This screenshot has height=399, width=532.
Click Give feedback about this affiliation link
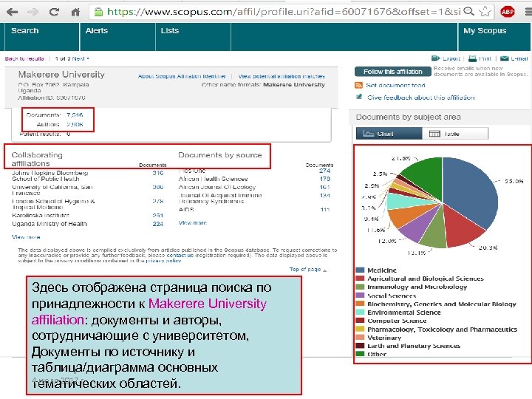click(421, 98)
